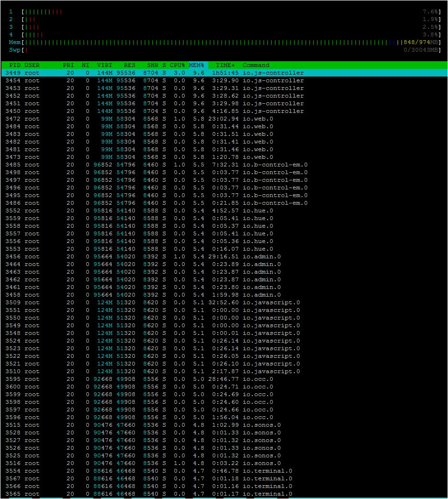Click the SHR column header
The height and width of the screenshot is (499, 448).
(153, 65)
